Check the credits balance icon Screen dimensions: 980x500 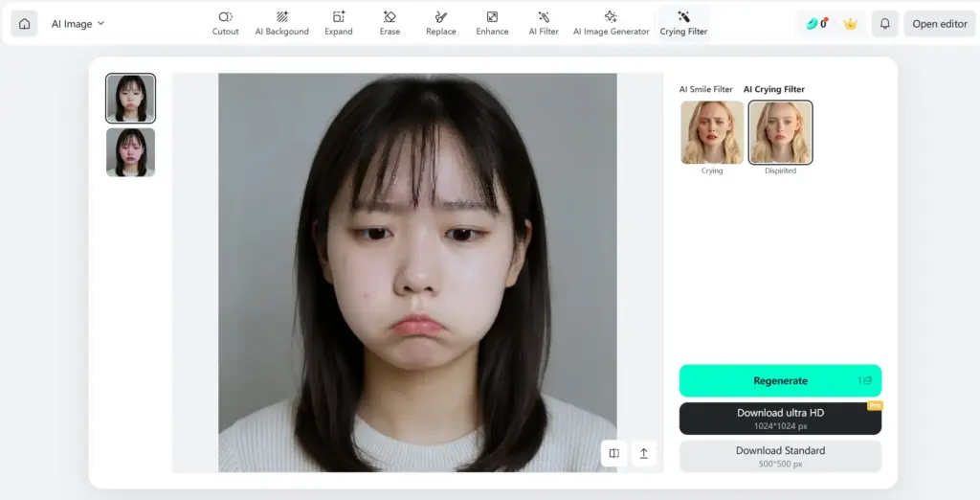coord(816,24)
